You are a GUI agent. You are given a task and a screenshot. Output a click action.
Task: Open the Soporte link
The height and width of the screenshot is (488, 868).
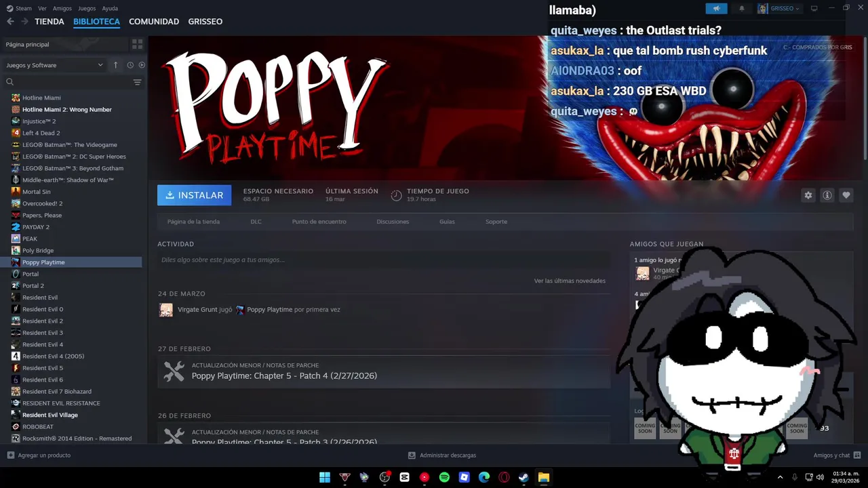(x=496, y=222)
